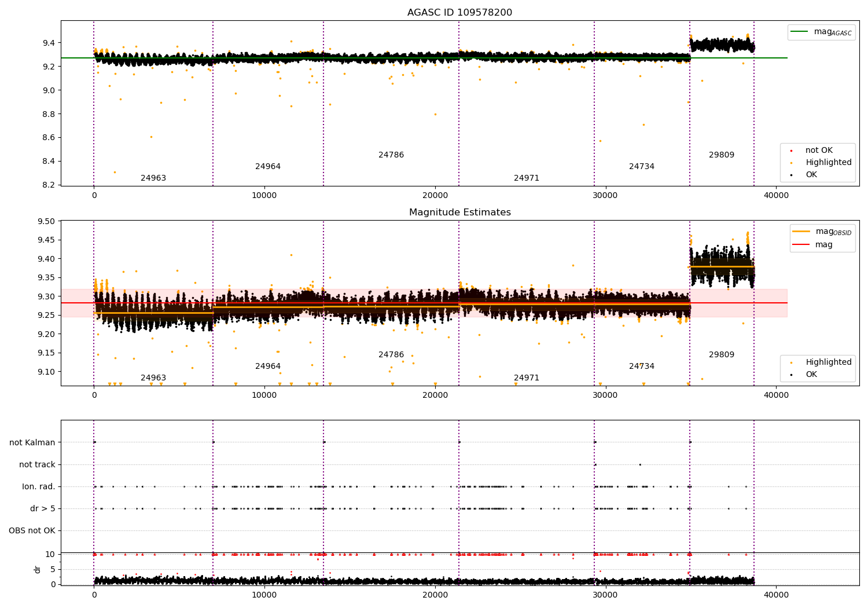The image size is (868, 608).
Task: Click obsid label 24964 in middle plot
Action: tap(268, 367)
